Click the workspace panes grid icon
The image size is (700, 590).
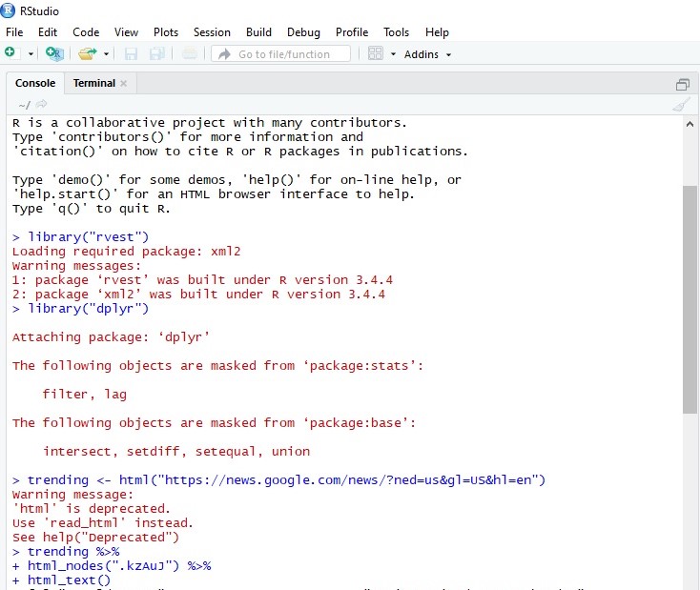pos(376,53)
